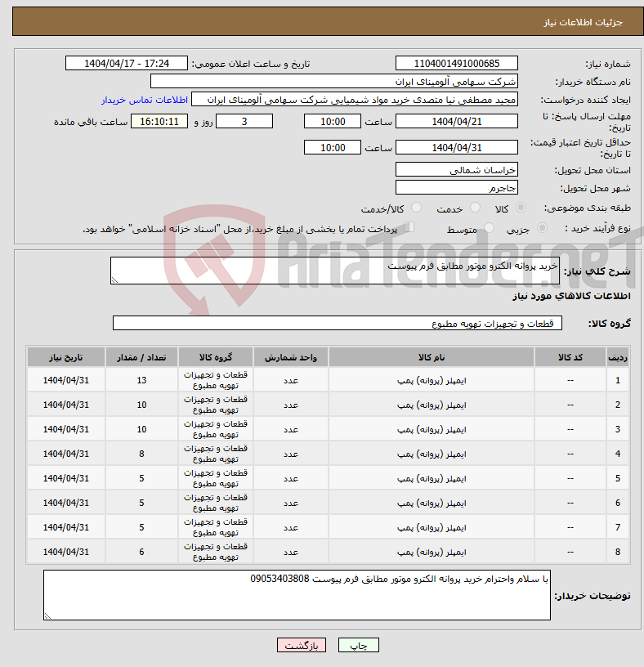The image size is (644, 667).
Task: Click the delivery province field خراسان شمالی
Action: pyautogui.click(x=456, y=170)
